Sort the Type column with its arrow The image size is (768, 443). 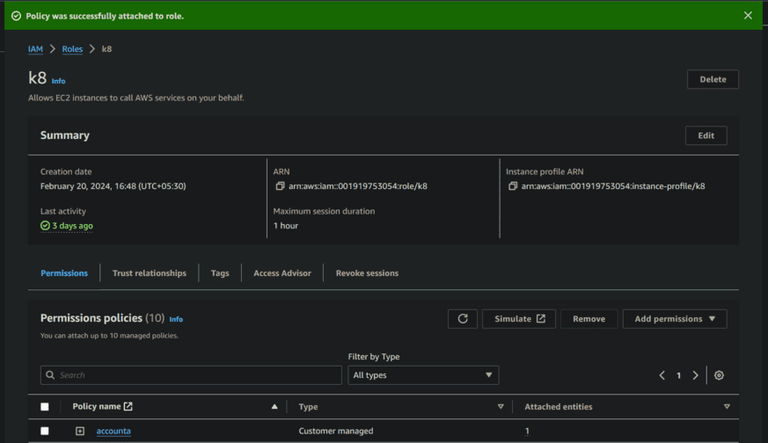501,407
